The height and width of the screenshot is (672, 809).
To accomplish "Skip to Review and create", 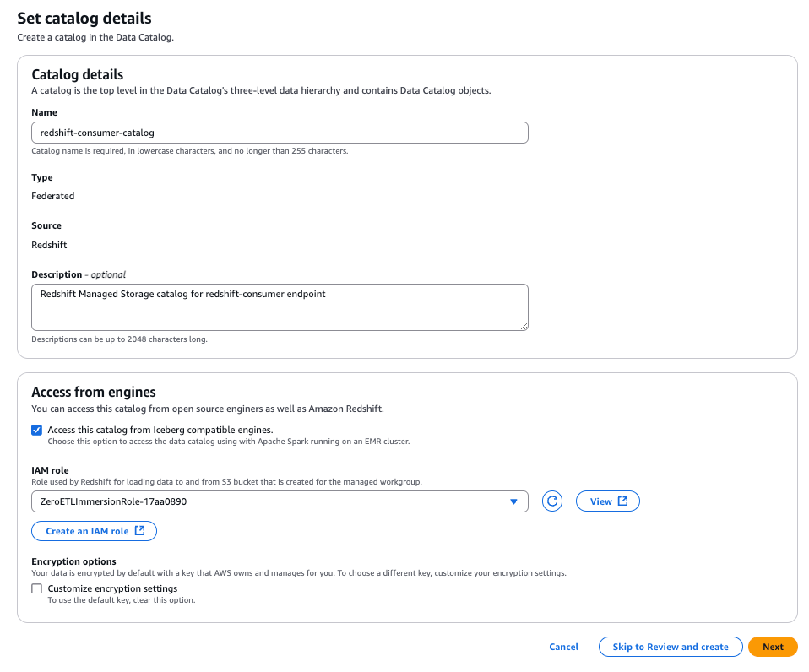I will [x=671, y=647].
